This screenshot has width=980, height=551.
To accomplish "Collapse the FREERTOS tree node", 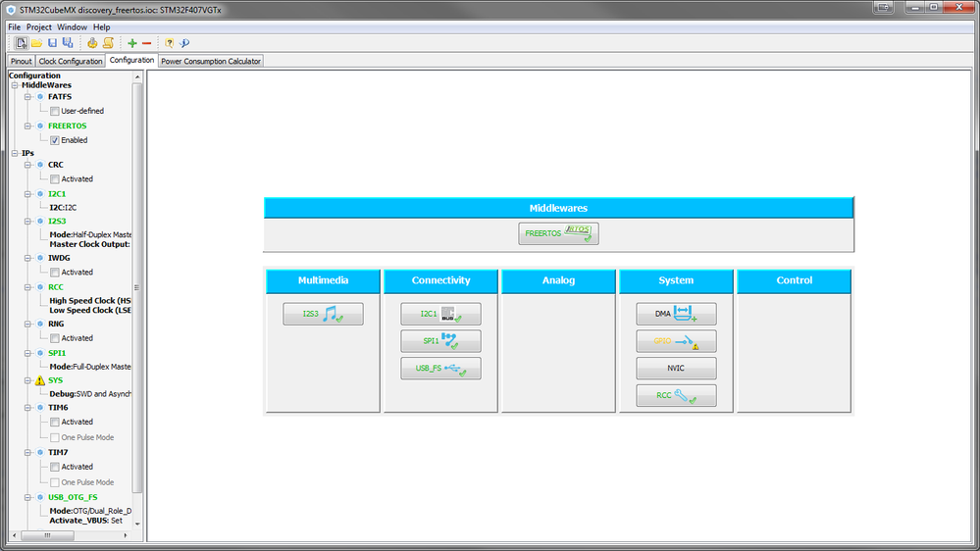I will click(x=27, y=125).
